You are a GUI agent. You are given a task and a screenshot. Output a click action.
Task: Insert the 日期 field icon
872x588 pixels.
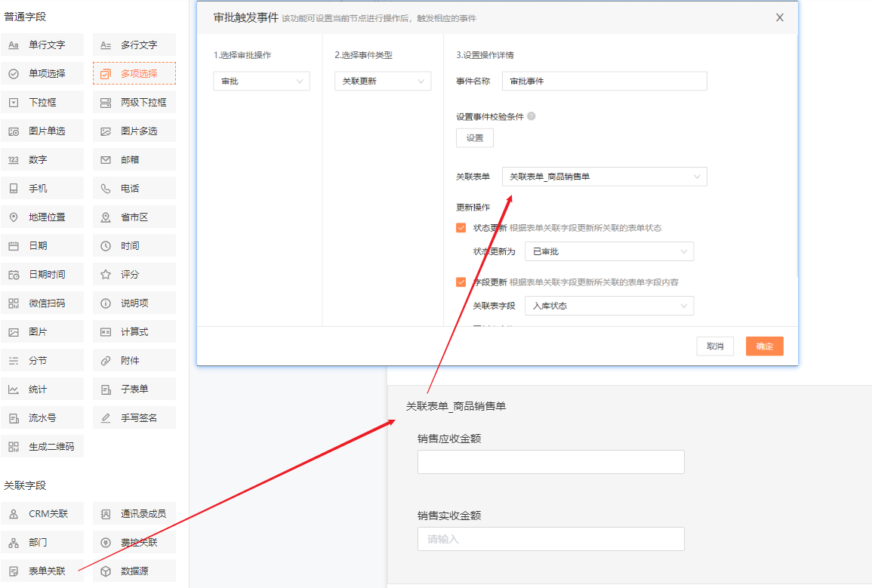(x=14, y=246)
